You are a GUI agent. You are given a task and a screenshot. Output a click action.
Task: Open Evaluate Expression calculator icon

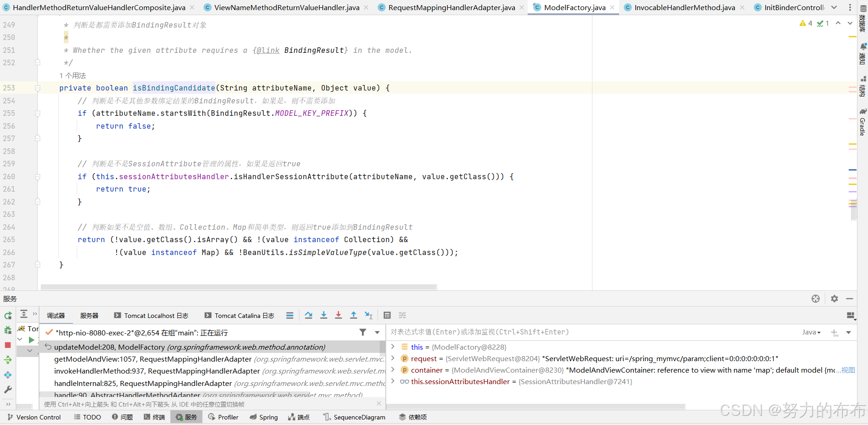(x=387, y=315)
